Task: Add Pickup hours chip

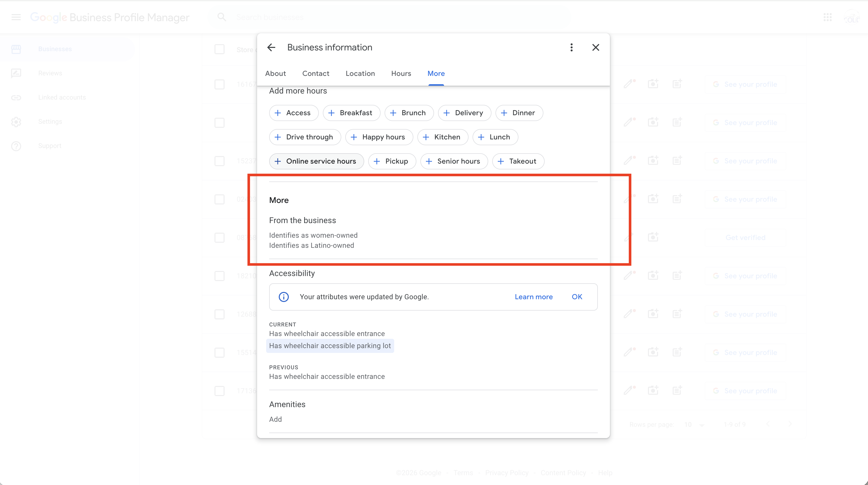Action: point(392,161)
